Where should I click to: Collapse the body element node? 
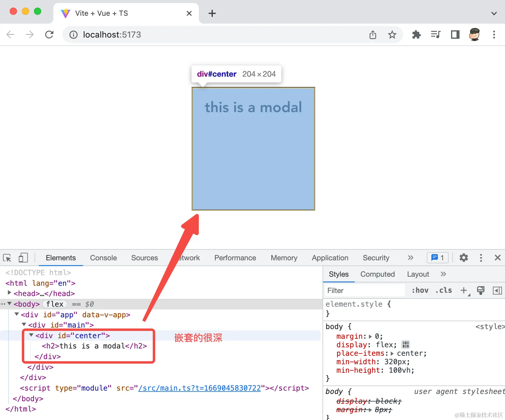10,304
